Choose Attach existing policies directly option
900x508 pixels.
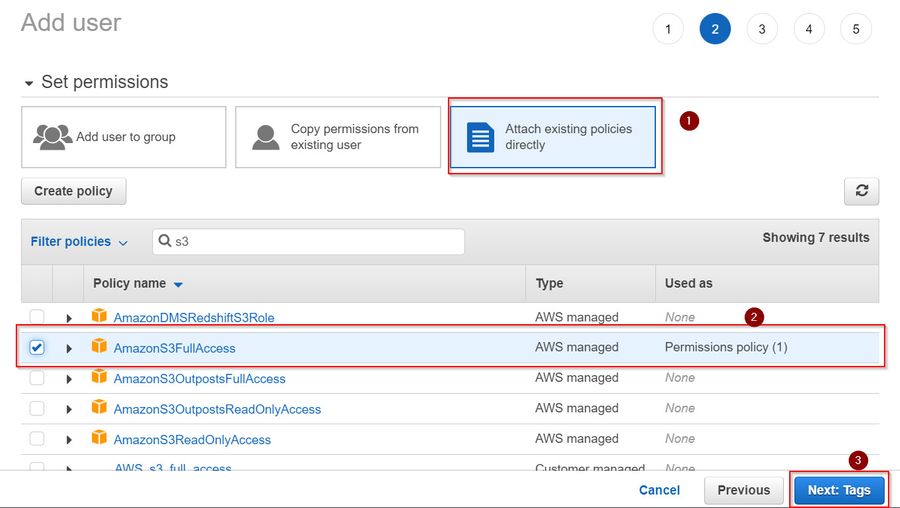click(x=553, y=137)
